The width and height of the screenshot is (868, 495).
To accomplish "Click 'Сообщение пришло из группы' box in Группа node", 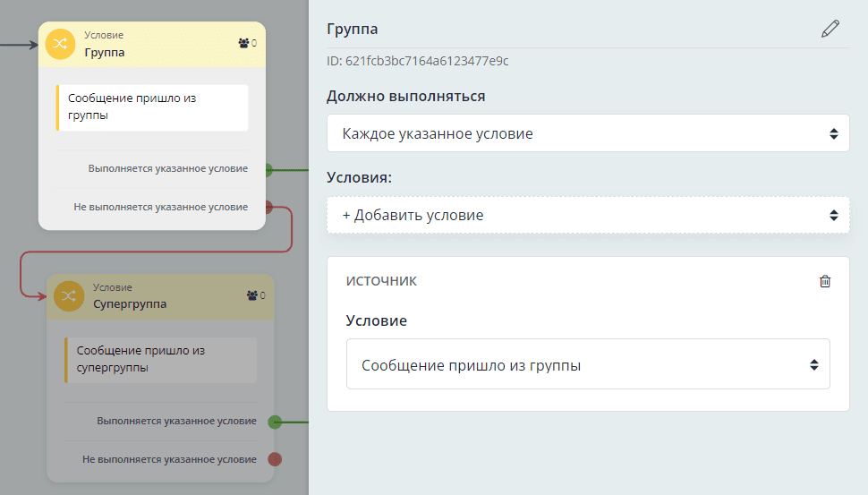I will pyautogui.click(x=152, y=107).
